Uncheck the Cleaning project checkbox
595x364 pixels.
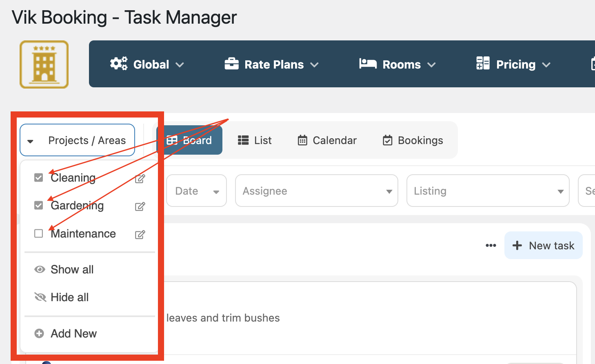[39, 178]
